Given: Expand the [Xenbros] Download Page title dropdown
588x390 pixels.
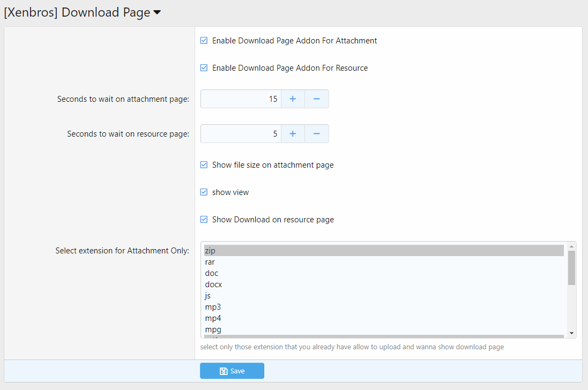Looking at the screenshot, I should coord(157,13).
